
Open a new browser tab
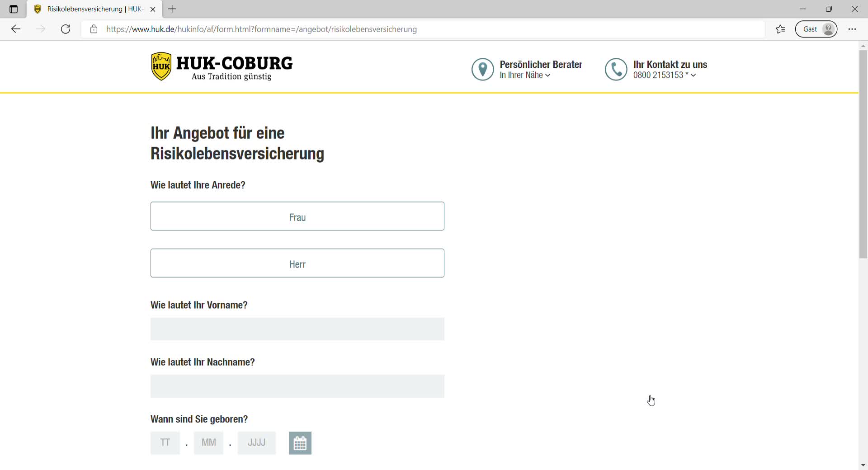[172, 9]
